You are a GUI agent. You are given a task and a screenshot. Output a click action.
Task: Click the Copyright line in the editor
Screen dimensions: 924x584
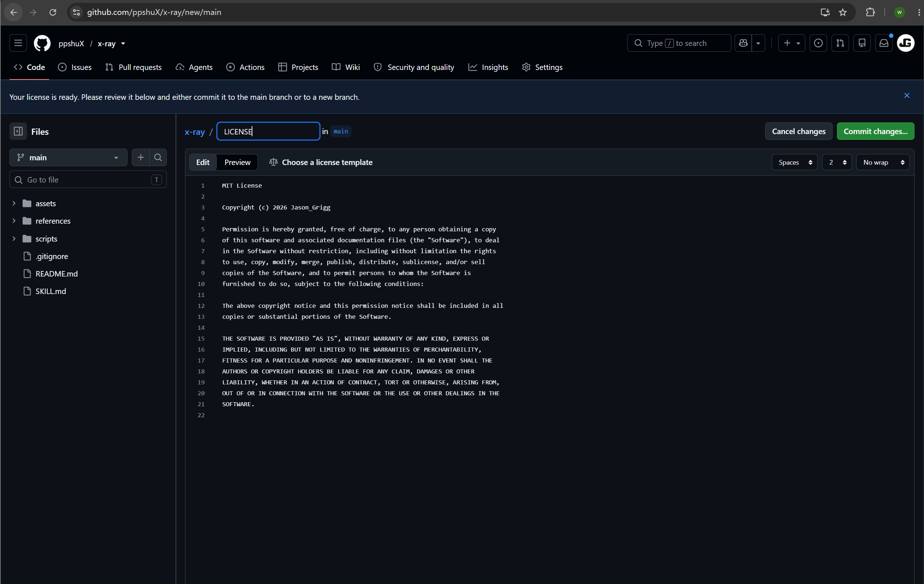click(x=276, y=207)
